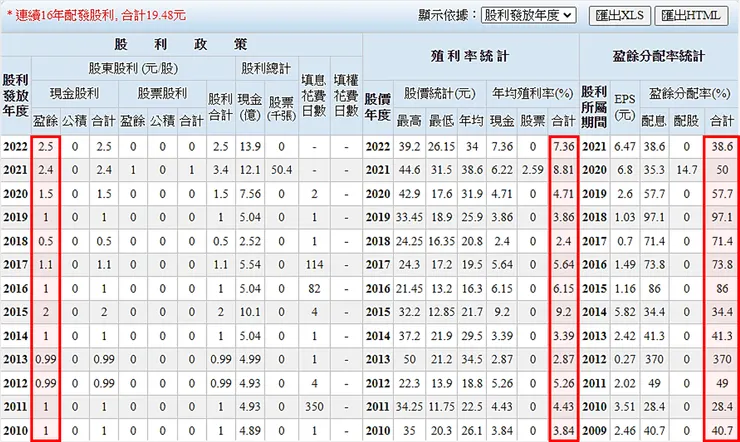The image size is (740, 442).
Task: Click 2015 in the 股價年度 column
Action: pyautogui.click(x=378, y=312)
